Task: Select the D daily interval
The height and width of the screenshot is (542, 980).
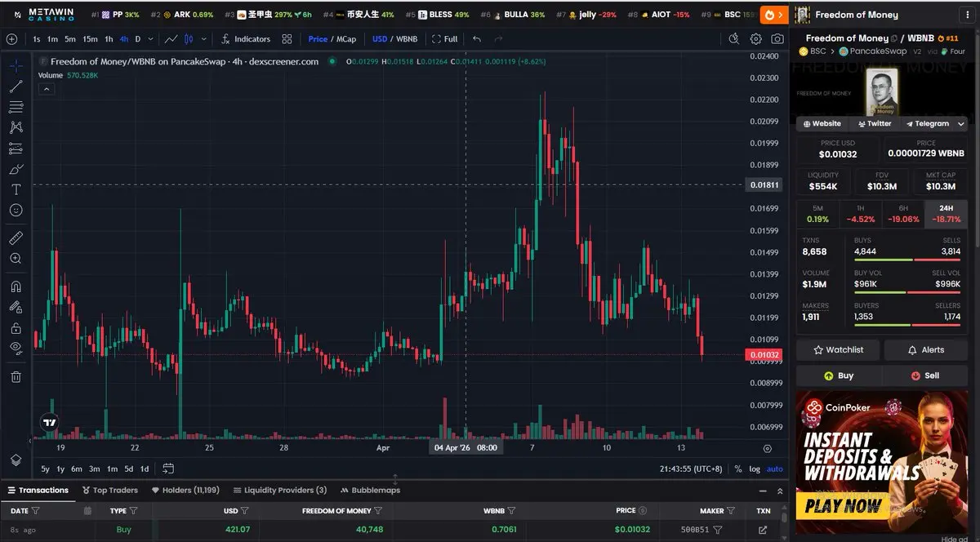Action: coord(137,39)
